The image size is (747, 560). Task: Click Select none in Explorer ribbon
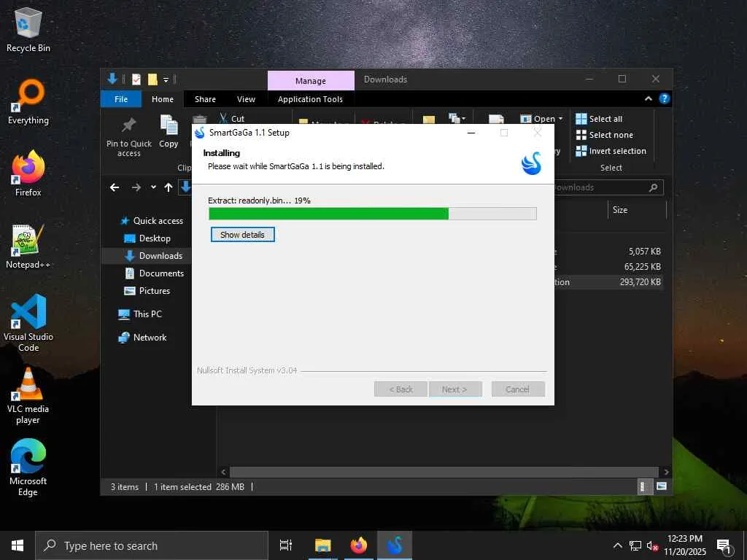pos(605,135)
